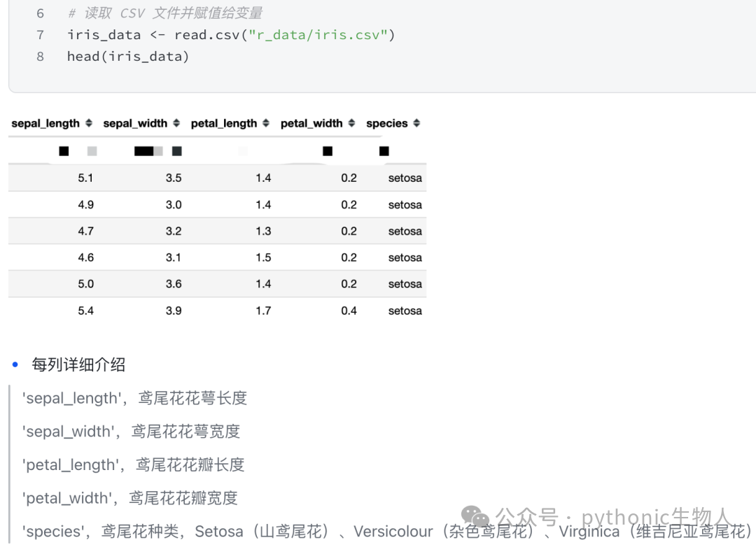Click the comment on code line 6
756x547 pixels.
coord(165,13)
